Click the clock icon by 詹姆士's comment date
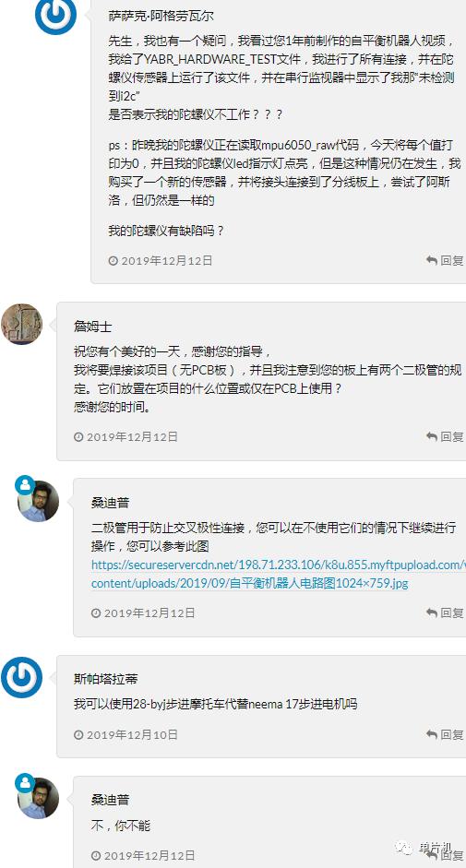 tap(78, 437)
